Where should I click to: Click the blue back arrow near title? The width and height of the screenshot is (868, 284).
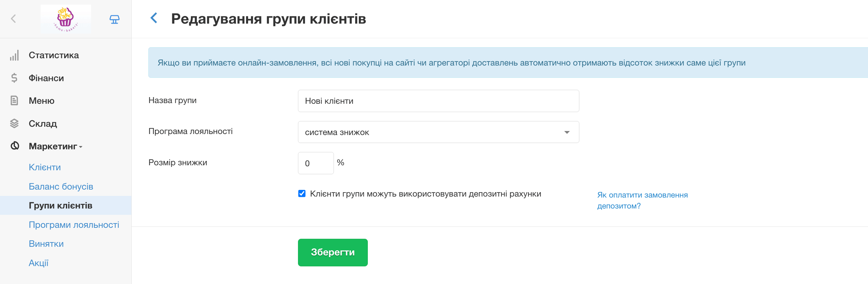point(154,18)
